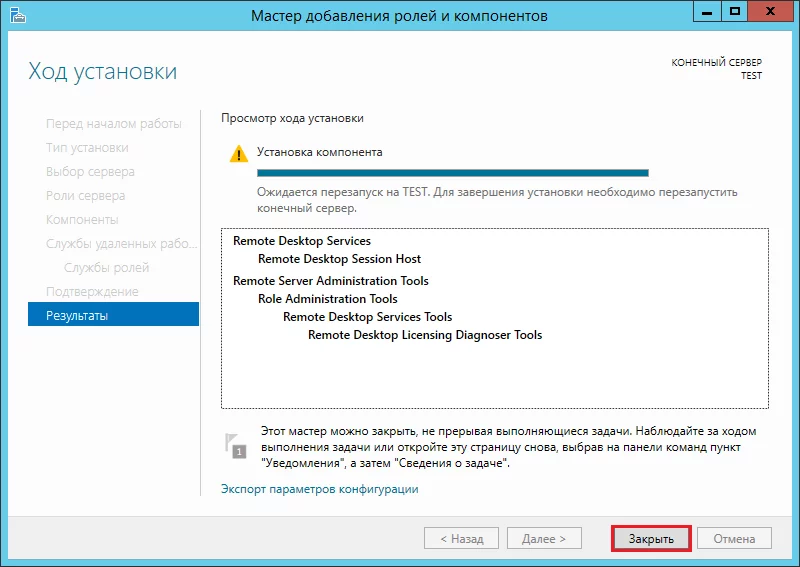Image resolution: width=800 pixels, height=567 pixels.
Task: Go to the Службы ролей sidebar step
Action: tap(106, 267)
